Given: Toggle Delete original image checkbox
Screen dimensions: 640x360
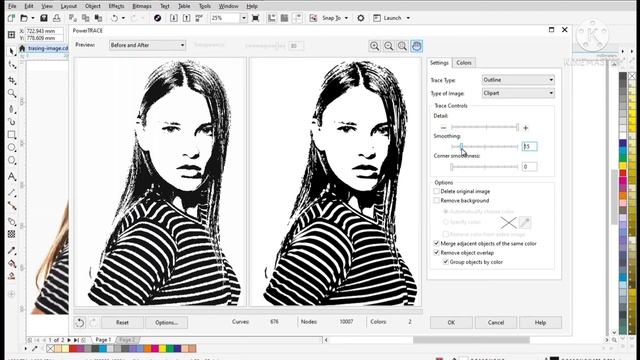Looking at the screenshot, I should 436,191.
